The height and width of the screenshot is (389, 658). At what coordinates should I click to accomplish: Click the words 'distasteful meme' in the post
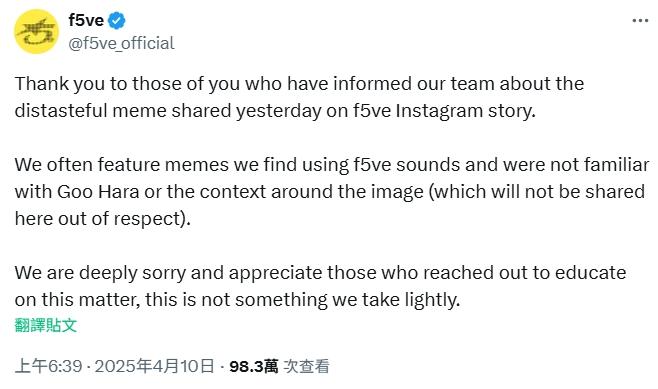pyautogui.click(x=81, y=111)
